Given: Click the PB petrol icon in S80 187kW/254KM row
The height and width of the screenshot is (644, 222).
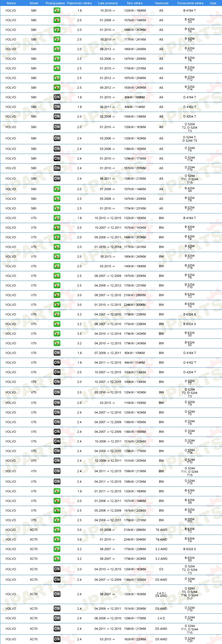Looking at the screenshot, I should click(57, 78).
